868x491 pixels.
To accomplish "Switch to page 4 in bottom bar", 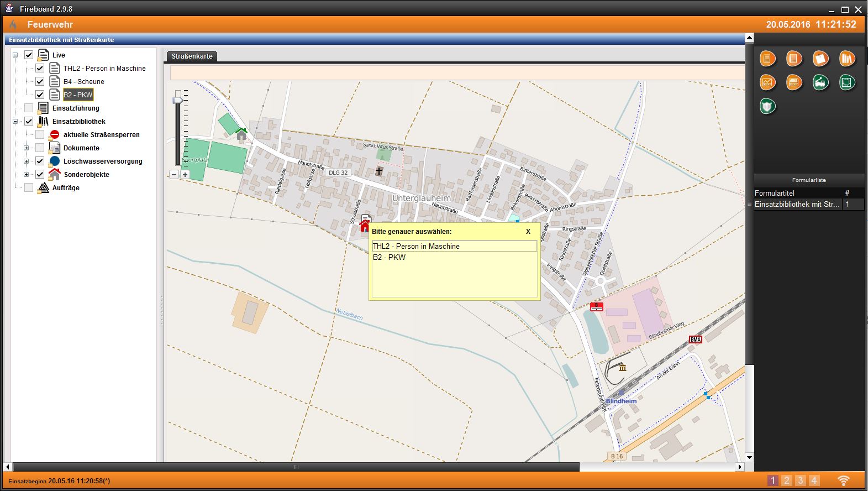I will (813, 480).
